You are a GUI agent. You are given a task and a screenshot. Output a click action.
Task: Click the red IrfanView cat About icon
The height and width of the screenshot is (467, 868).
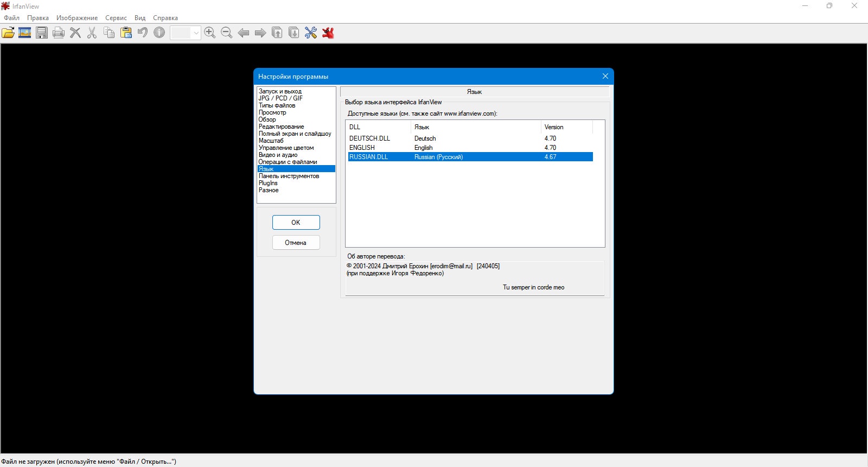click(328, 33)
